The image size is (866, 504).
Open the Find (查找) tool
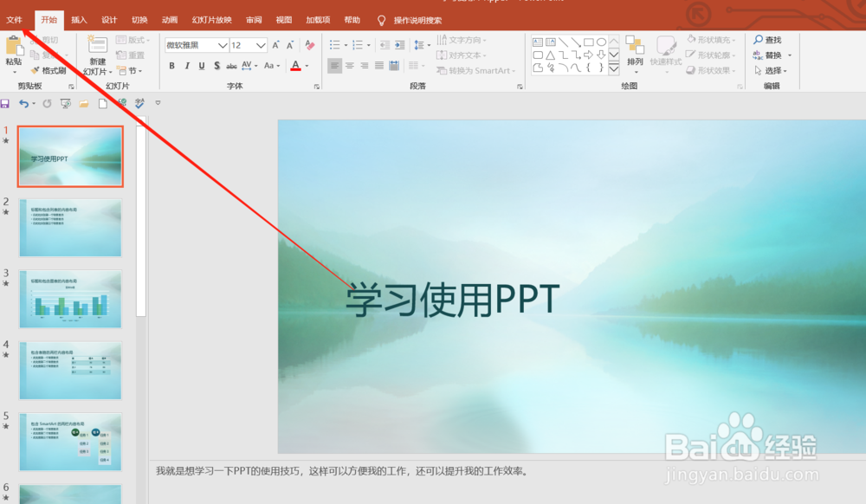(x=769, y=38)
